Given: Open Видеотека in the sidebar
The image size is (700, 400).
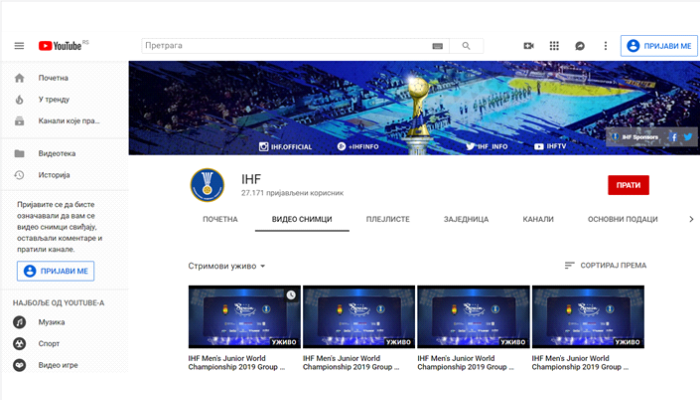Looking at the screenshot, I should coord(57,154).
